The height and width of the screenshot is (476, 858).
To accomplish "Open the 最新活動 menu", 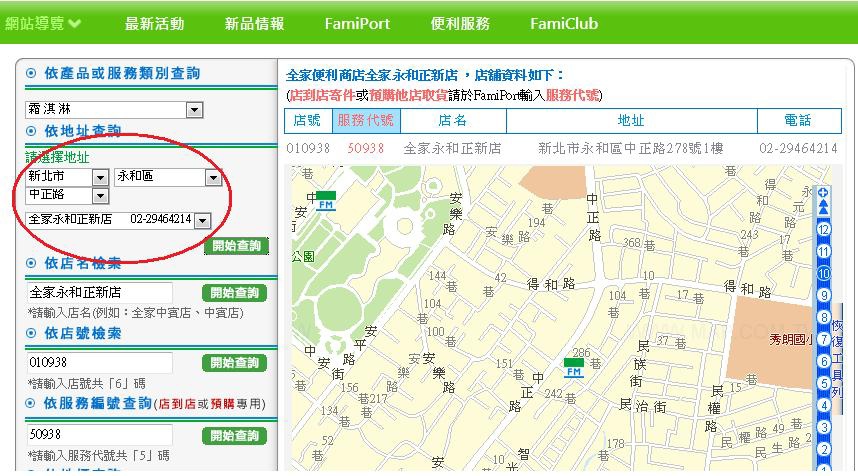I will pos(154,24).
